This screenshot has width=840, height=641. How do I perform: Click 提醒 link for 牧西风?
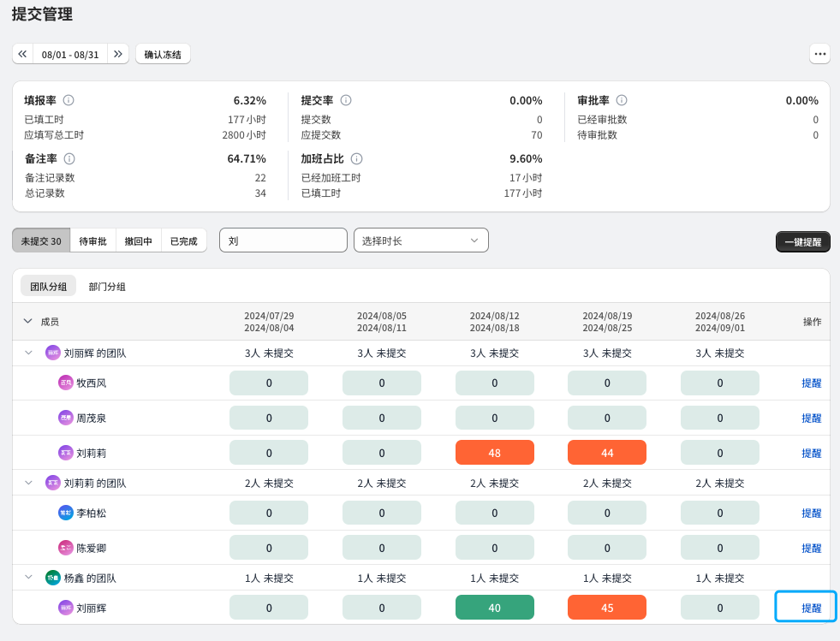point(811,383)
